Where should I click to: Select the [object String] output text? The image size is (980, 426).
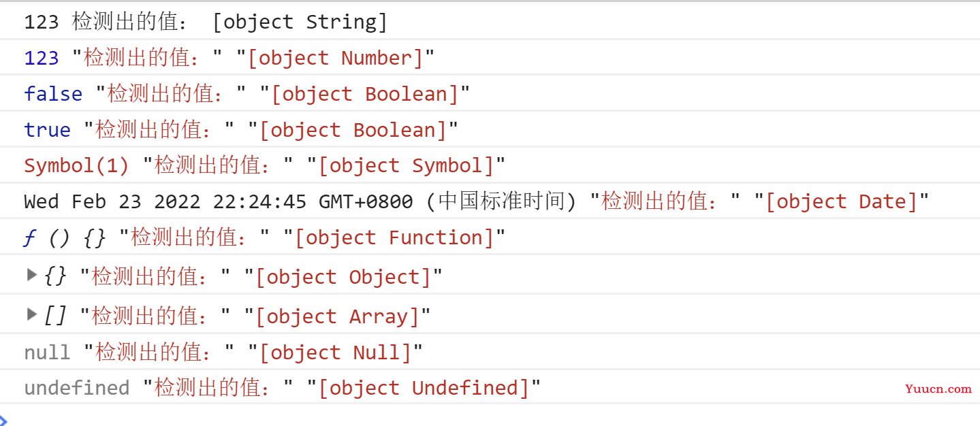tap(300, 22)
